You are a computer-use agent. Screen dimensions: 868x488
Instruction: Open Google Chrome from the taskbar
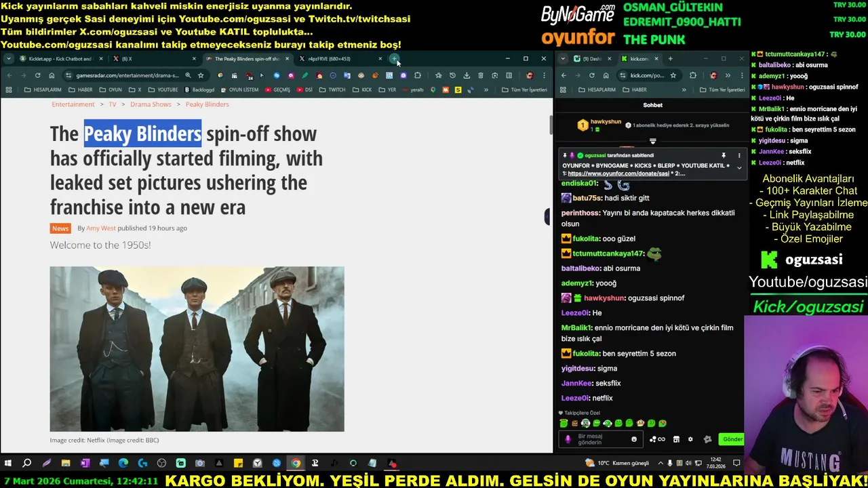(x=296, y=464)
